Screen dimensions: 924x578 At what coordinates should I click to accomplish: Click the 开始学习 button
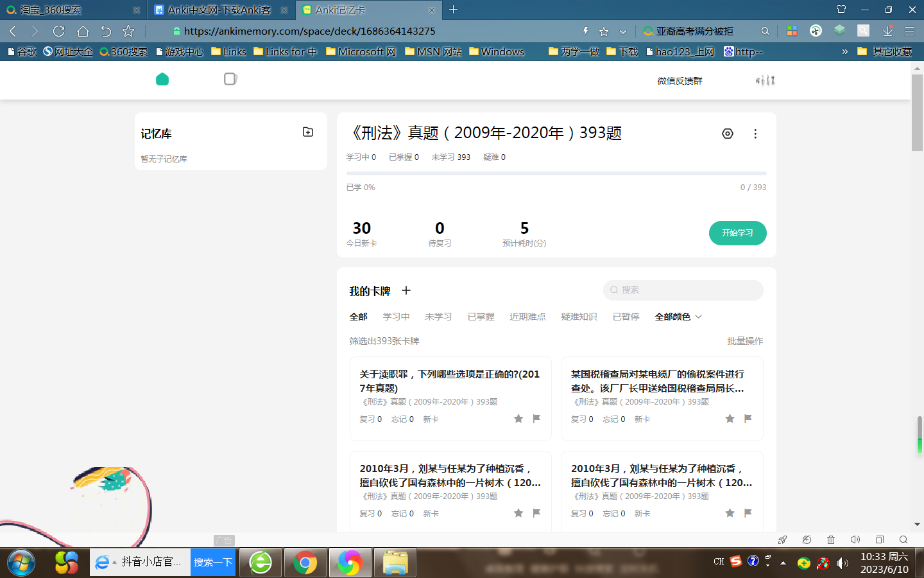pos(737,233)
